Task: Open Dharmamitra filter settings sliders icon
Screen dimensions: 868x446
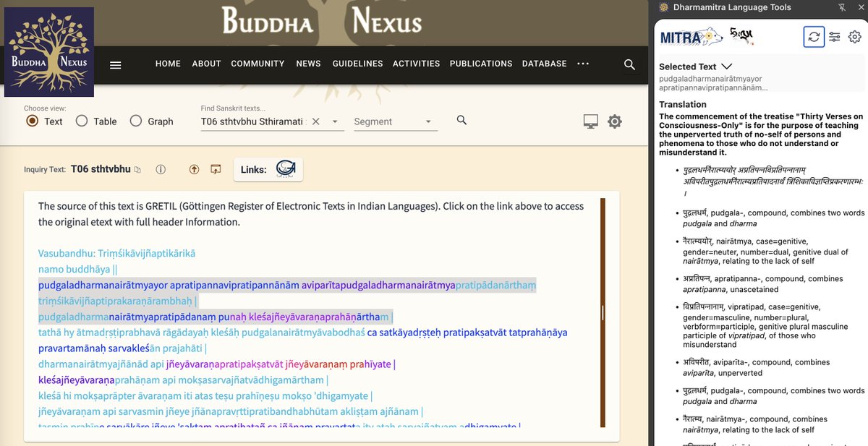Action: [834, 37]
